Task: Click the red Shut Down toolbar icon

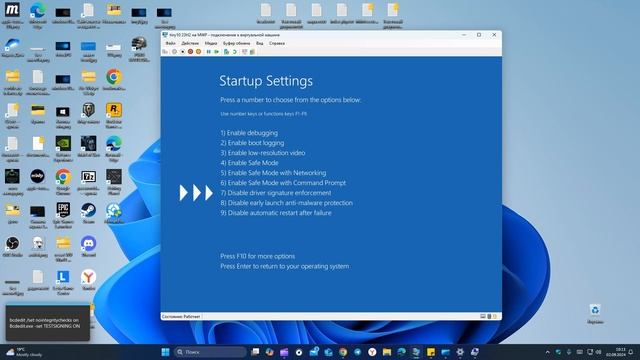Action: 190,52
